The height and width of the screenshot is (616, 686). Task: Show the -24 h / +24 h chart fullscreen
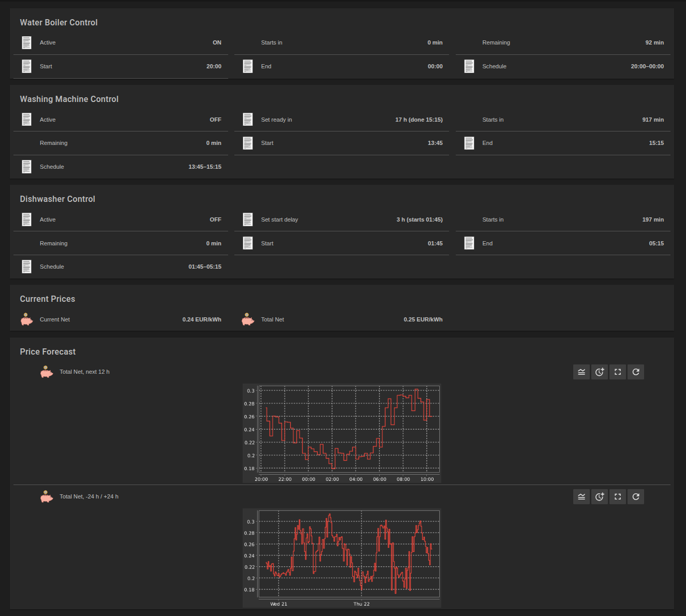[x=618, y=497]
